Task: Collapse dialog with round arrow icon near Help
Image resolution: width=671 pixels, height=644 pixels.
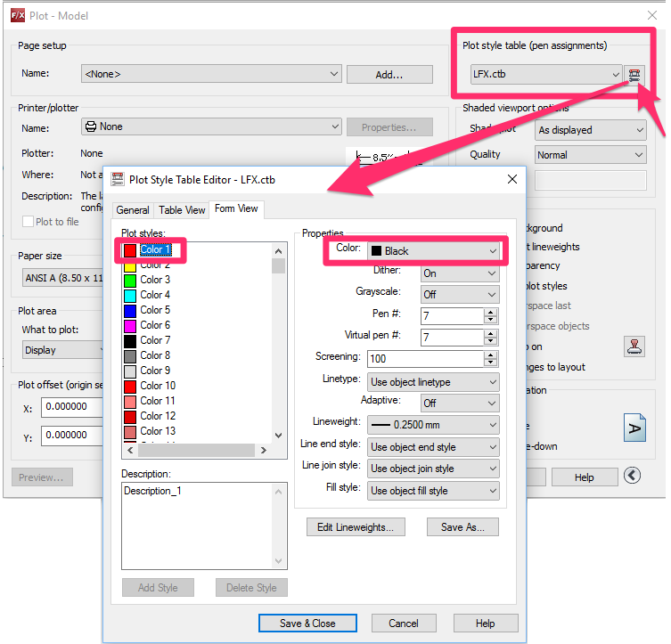Action: point(632,475)
